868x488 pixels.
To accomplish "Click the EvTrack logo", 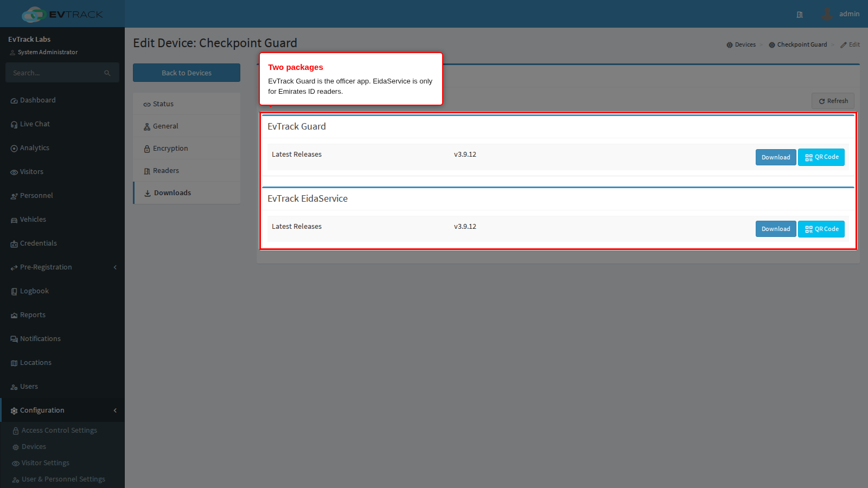I will pyautogui.click(x=62, y=14).
